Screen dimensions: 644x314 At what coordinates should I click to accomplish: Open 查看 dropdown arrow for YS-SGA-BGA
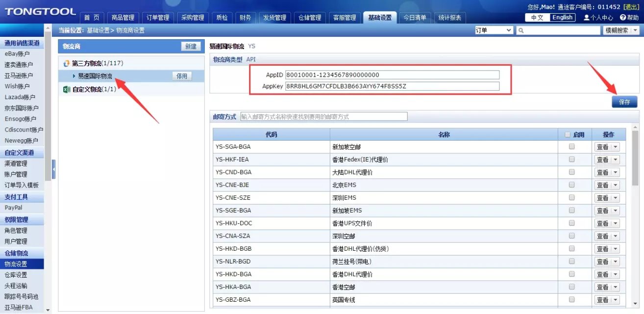616,147
